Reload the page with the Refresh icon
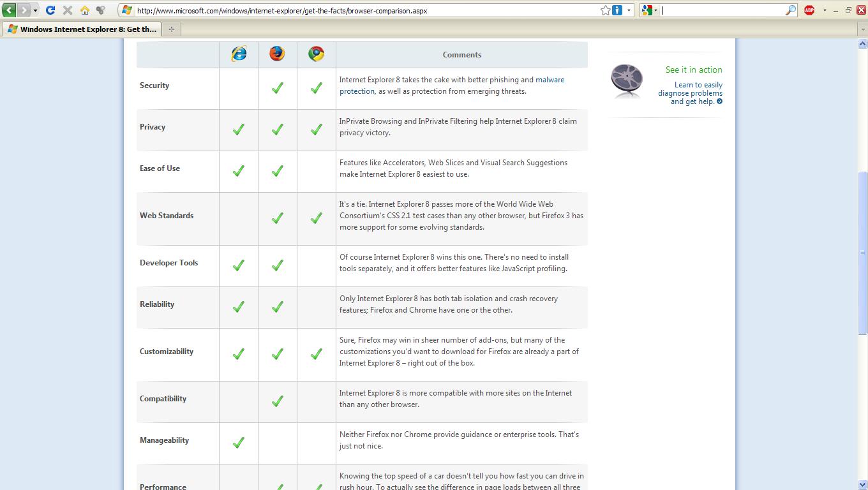Viewport: 868px width, 490px height. (x=50, y=10)
